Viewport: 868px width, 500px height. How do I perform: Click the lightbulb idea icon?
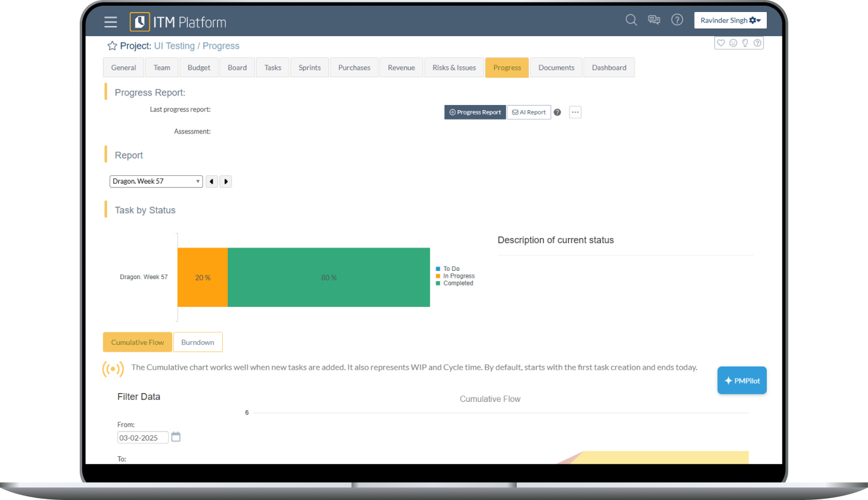(745, 43)
